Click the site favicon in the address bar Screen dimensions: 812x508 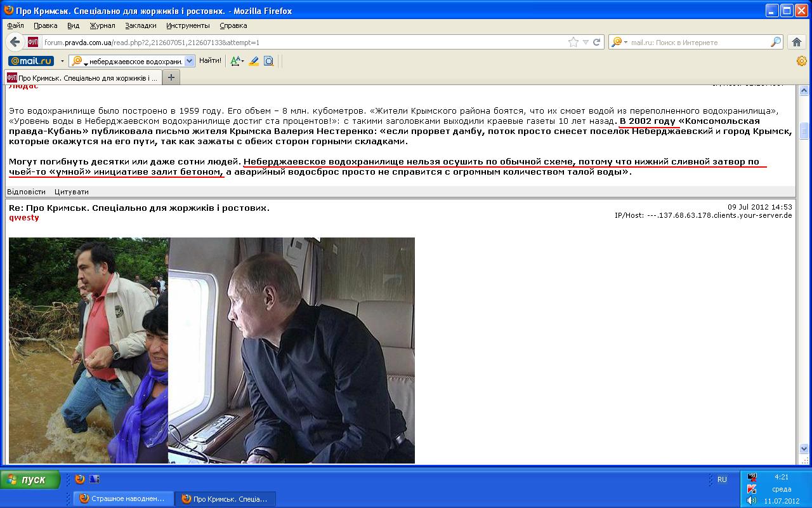[x=33, y=43]
